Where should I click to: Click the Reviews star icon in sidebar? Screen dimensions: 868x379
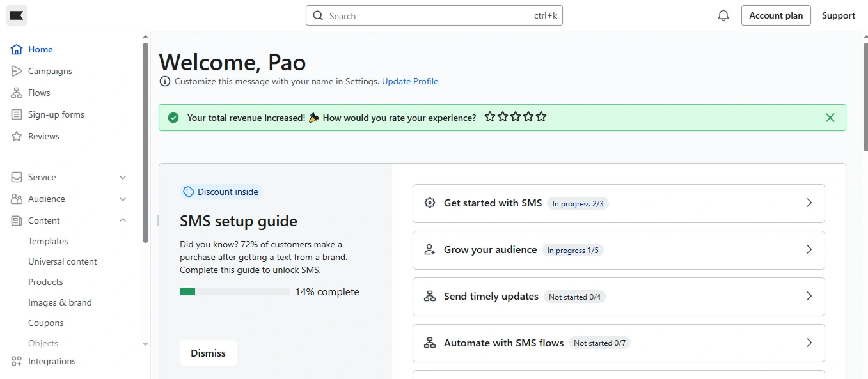[x=17, y=136]
